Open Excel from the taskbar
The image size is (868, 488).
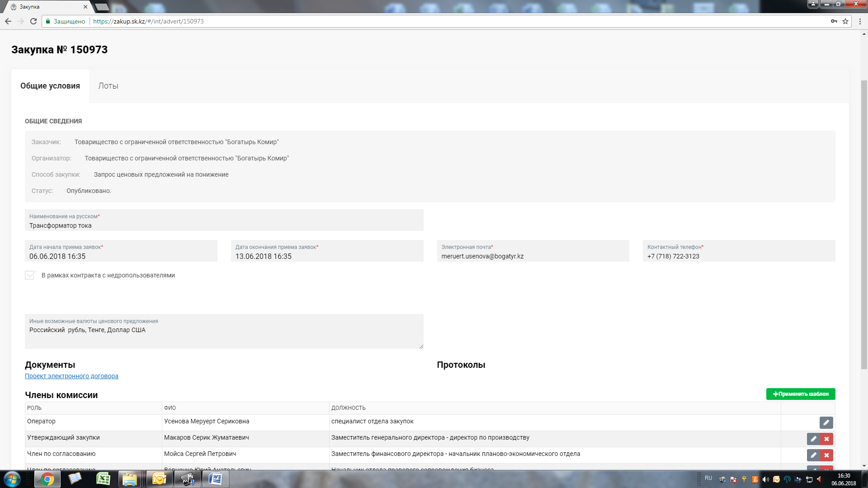click(x=103, y=479)
